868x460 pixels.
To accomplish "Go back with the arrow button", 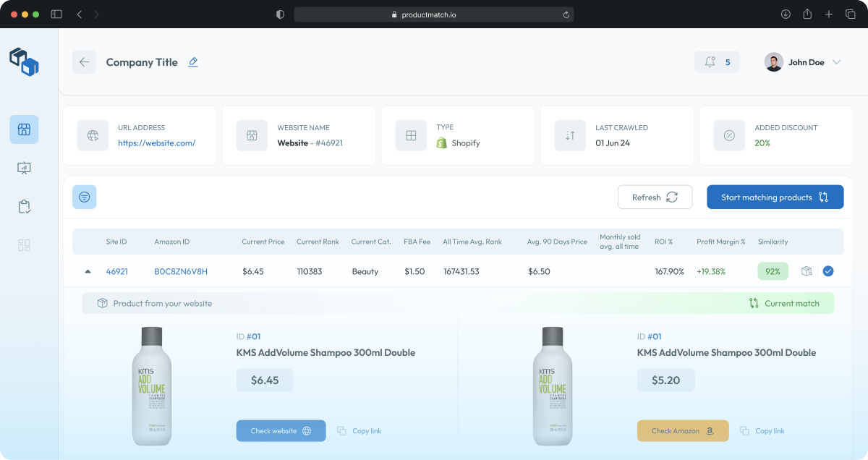I will coord(84,62).
